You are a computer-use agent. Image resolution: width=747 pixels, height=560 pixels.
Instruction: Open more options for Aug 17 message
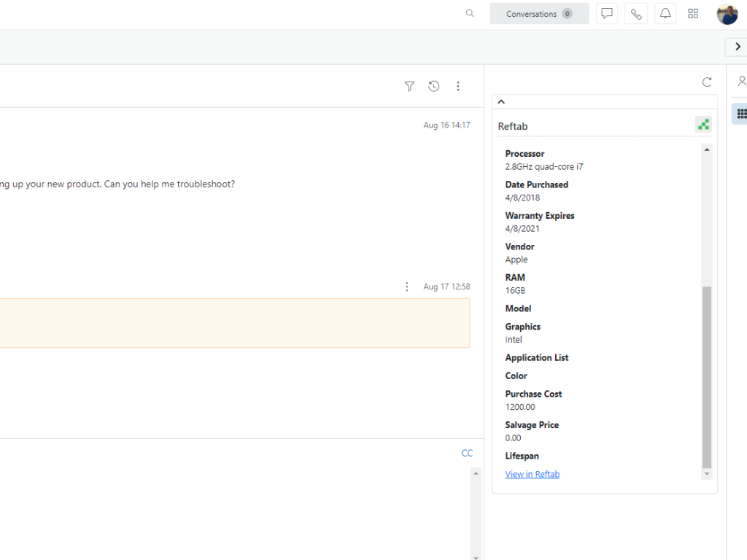407,287
